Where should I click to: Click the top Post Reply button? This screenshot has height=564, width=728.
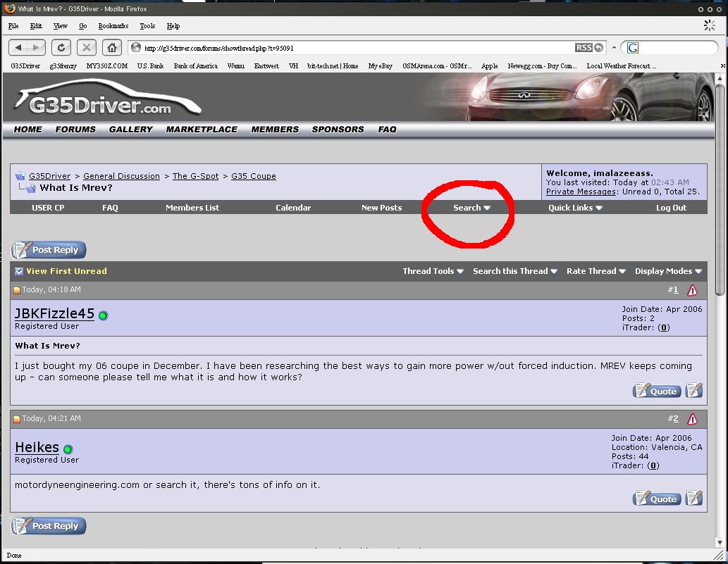pyautogui.click(x=49, y=250)
